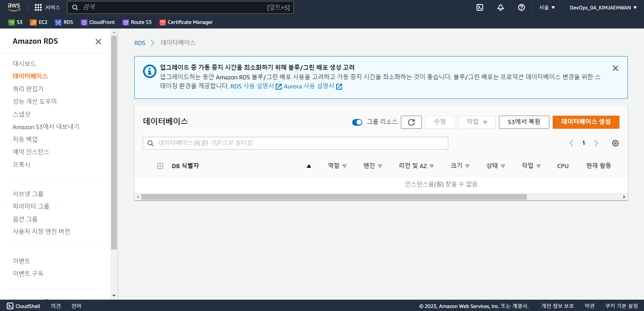The width and height of the screenshot is (644, 311).
Task: Open the 의견 feedback link in footer
Action: [56, 306]
